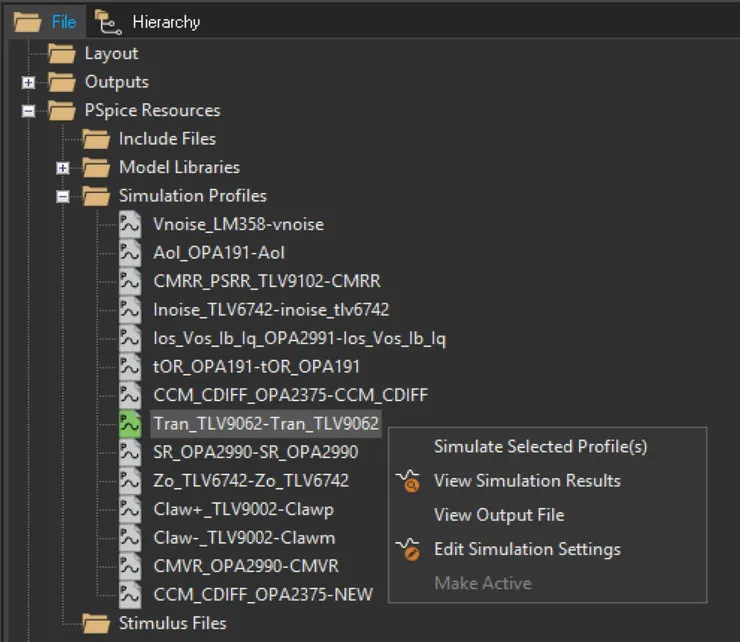Click the Vnoise_LM358-vnoise profile icon
740x642 pixels.
point(130,224)
